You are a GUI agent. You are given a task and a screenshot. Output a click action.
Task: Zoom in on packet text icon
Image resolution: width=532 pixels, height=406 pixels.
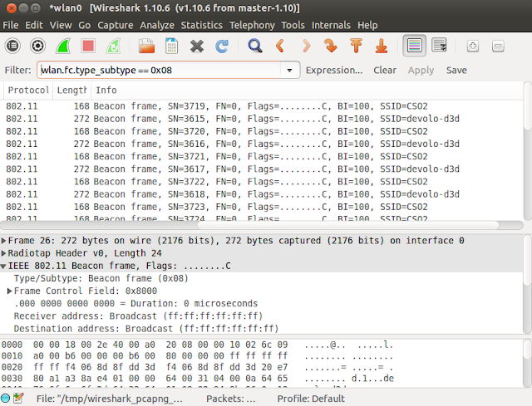pos(473,46)
